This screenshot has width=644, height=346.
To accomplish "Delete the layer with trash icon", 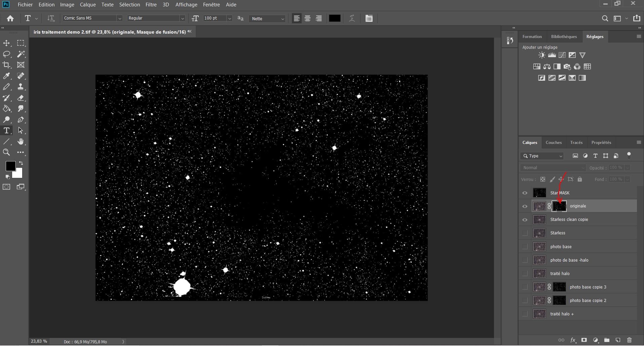I will pos(630,340).
